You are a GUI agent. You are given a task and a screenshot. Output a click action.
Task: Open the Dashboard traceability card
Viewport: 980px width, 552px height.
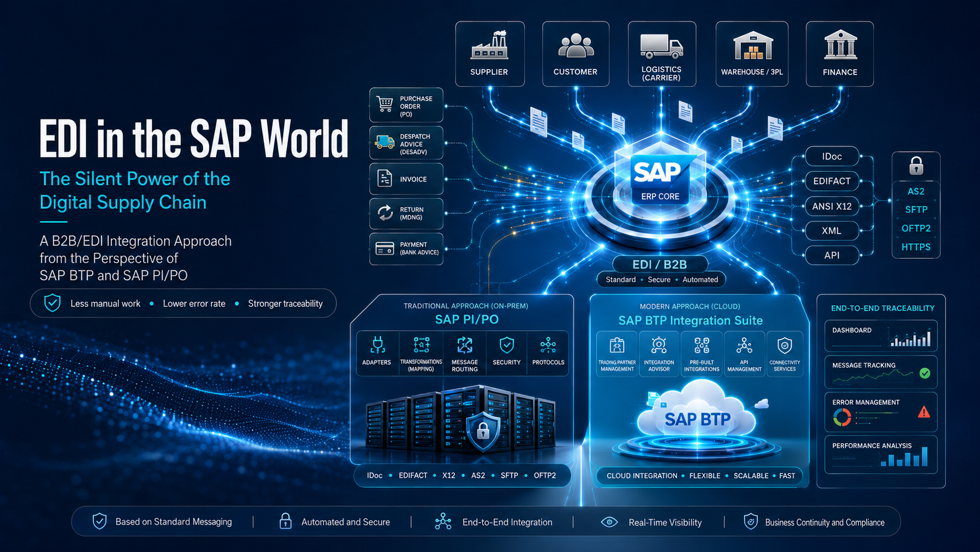pyautogui.click(x=881, y=336)
